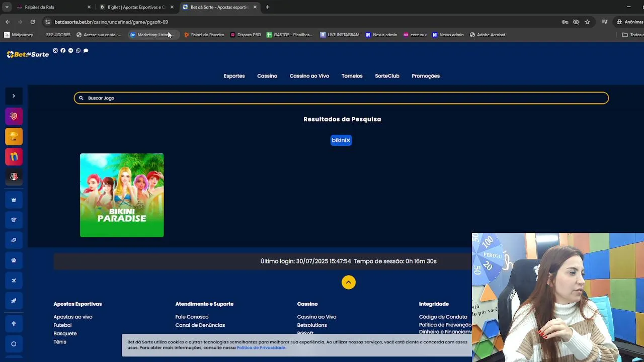Reload the page
Image resolution: width=644 pixels, height=362 pixels.
(33, 22)
